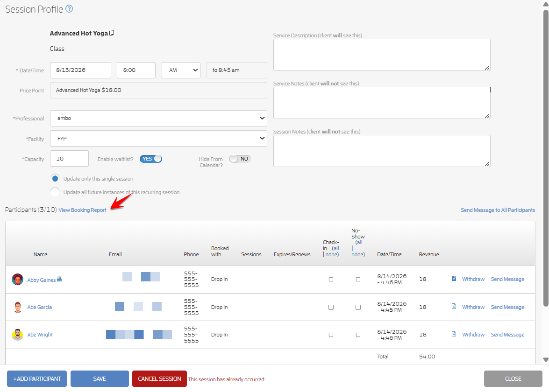
Task: Send Message to Abe Wright
Action: click(507, 335)
